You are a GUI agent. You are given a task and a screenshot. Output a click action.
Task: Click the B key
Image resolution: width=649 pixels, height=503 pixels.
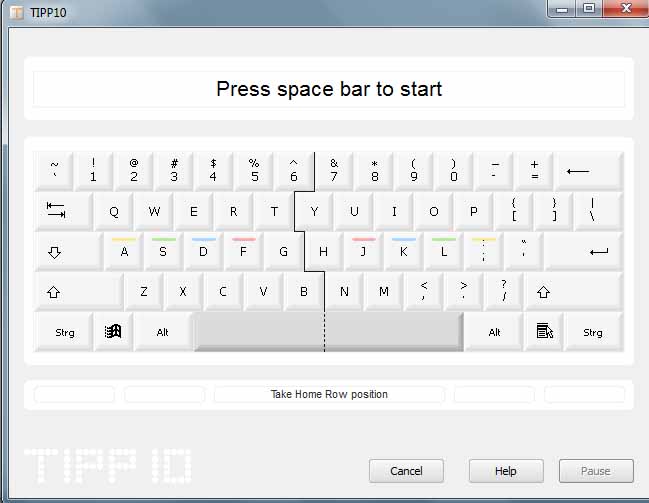304,291
